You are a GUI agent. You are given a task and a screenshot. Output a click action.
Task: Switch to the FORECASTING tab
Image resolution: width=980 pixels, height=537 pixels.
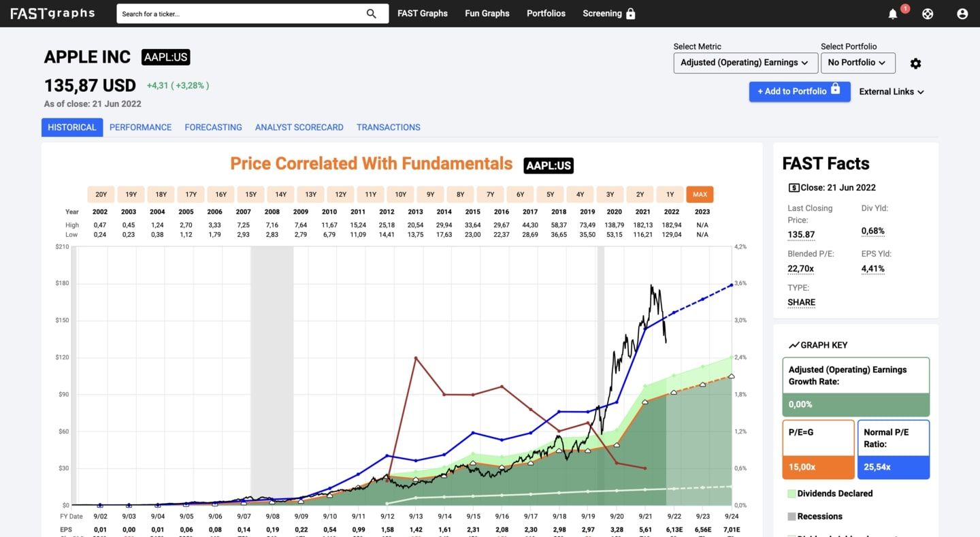(x=213, y=127)
